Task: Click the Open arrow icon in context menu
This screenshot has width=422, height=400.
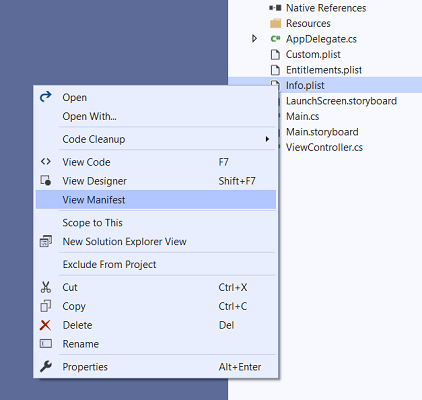Action: (46, 97)
